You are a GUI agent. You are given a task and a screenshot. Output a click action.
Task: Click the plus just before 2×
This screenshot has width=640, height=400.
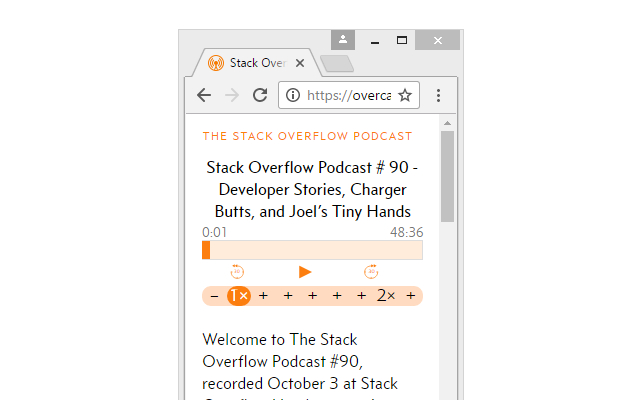coord(361,296)
